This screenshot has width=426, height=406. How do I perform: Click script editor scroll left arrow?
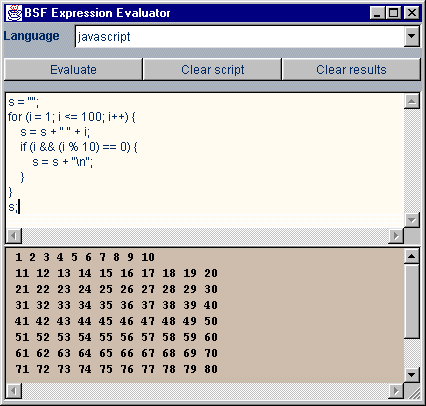pos(14,236)
